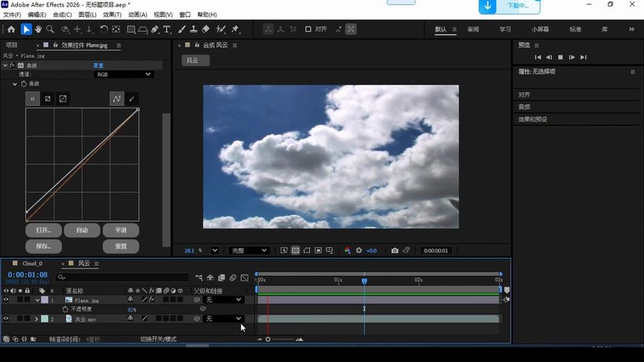Select the Roto Brush tool

220,29
